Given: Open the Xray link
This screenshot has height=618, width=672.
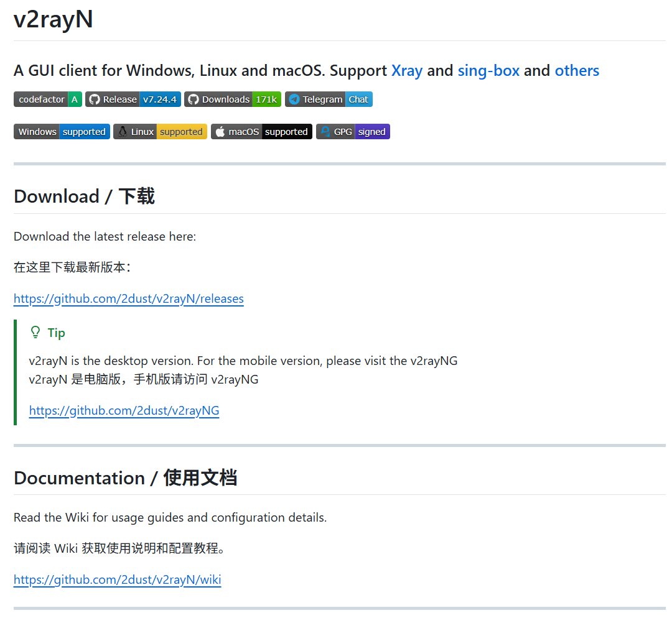Looking at the screenshot, I should point(407,71).
